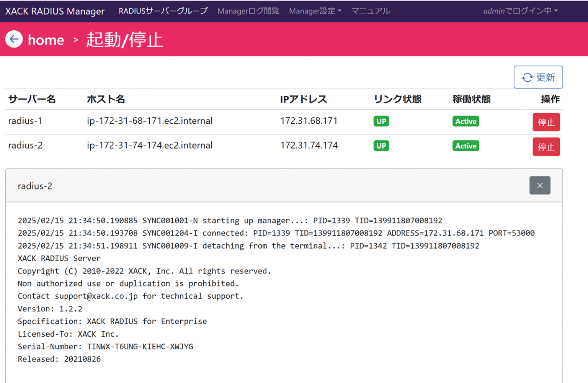Screen dimensions: 588x383
Task: Click Active status badge for radius-2
Action: (465, 146)
